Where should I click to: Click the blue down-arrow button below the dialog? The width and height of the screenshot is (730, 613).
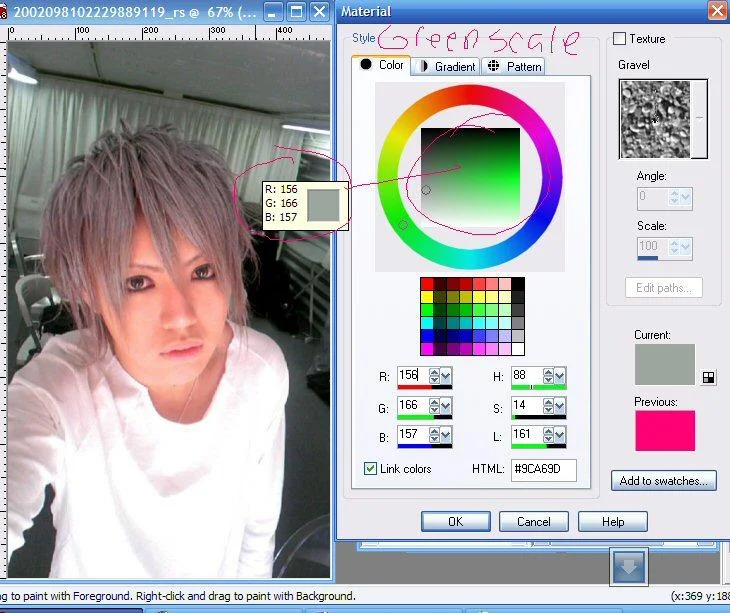[x=629, y=566]
